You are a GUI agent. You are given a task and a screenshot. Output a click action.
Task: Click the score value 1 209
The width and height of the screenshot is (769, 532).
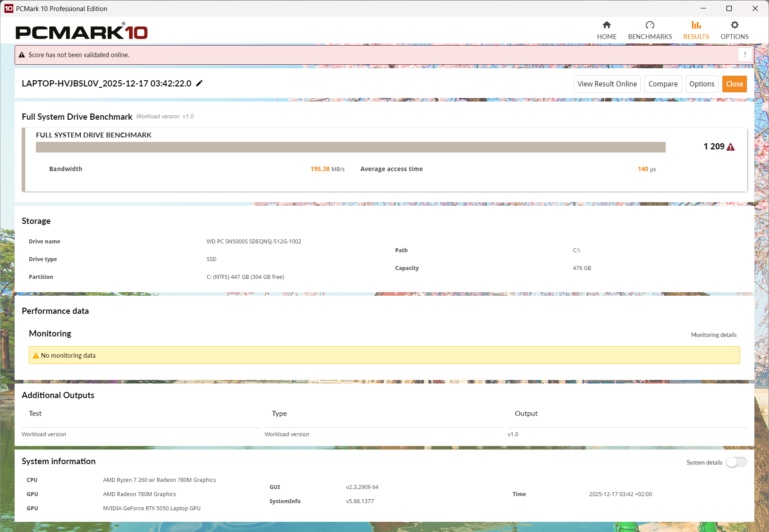(x=714, y=147)
